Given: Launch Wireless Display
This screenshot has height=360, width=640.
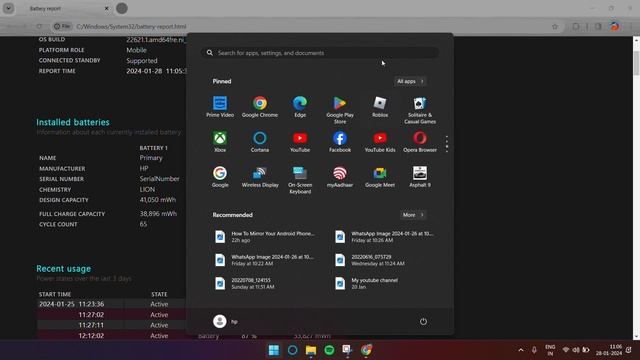Looking at the screenshot, I should coord(260,177).
